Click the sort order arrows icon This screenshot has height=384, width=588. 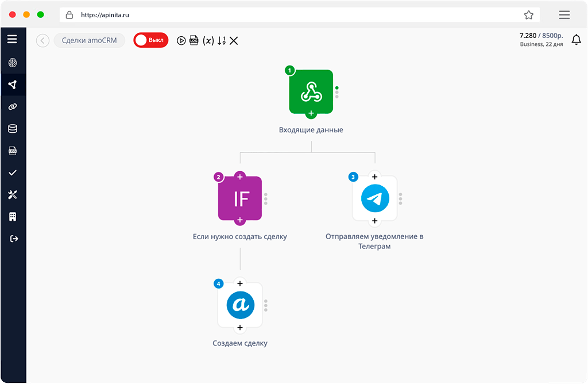click(x=222, y=41)
